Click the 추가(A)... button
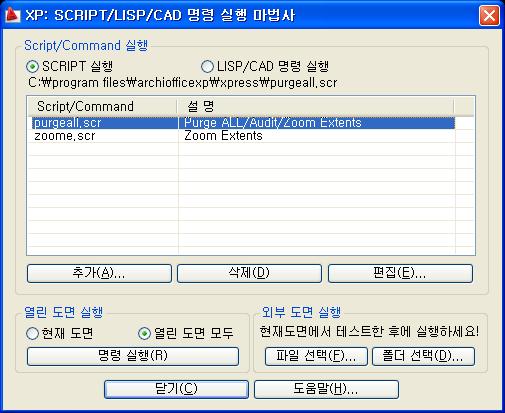 pos(99,274)
